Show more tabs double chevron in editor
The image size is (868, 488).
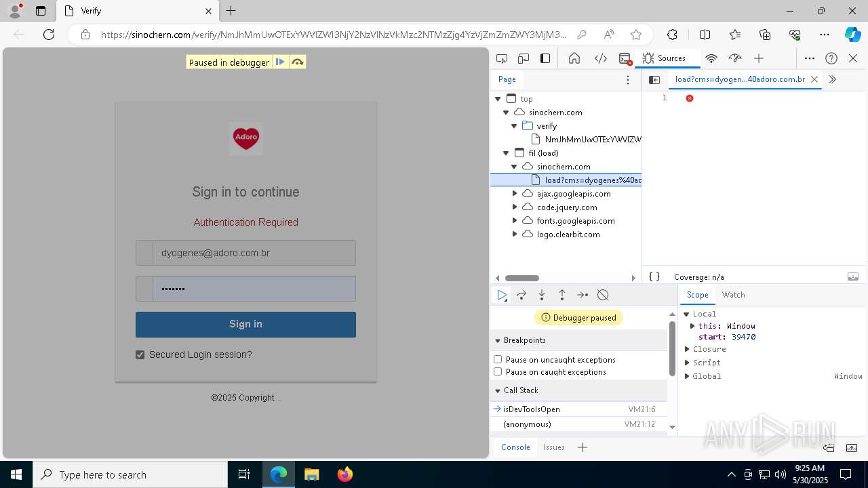pyautogui.click(x=833, y=79)
